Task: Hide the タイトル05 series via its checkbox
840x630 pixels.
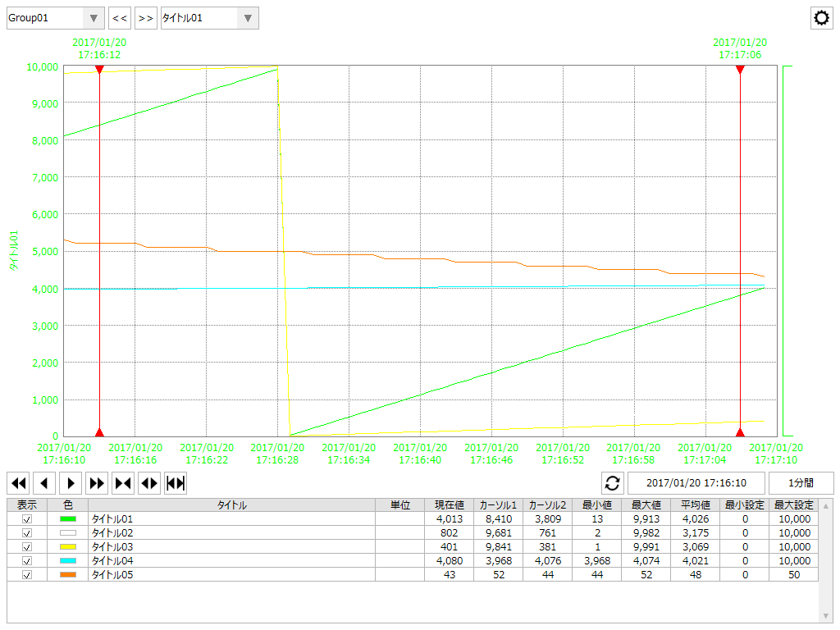Action: point(27,575)
